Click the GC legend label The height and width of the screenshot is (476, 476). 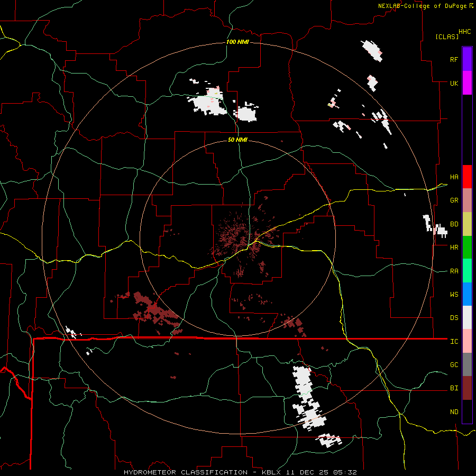(454, 364)
